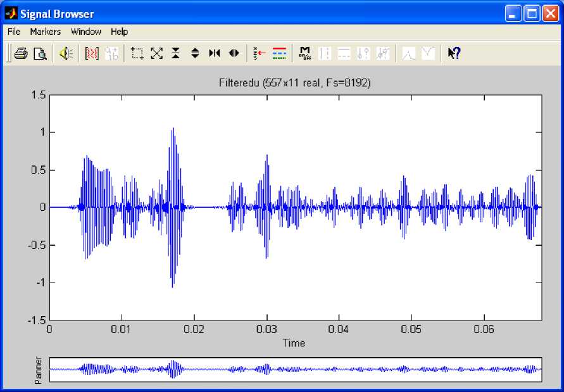Play the selected signal with speaker icon

click(x=66, y=54)
